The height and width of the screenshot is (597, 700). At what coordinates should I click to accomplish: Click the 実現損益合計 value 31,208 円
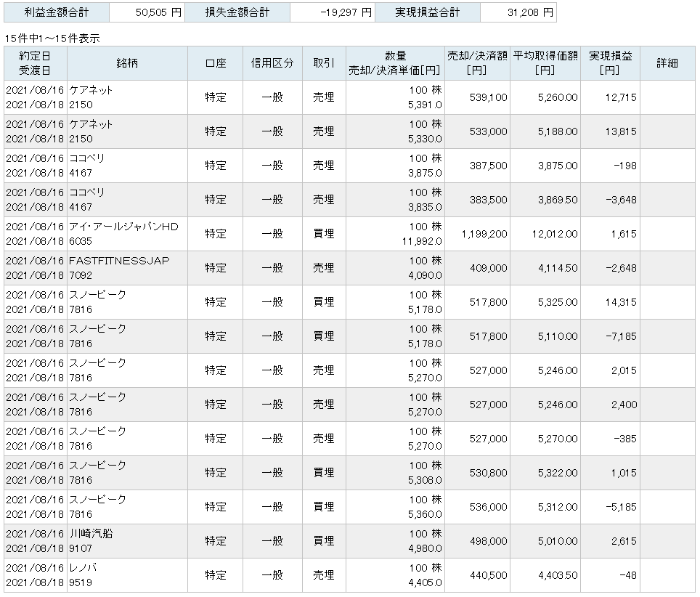click(530, 12)
